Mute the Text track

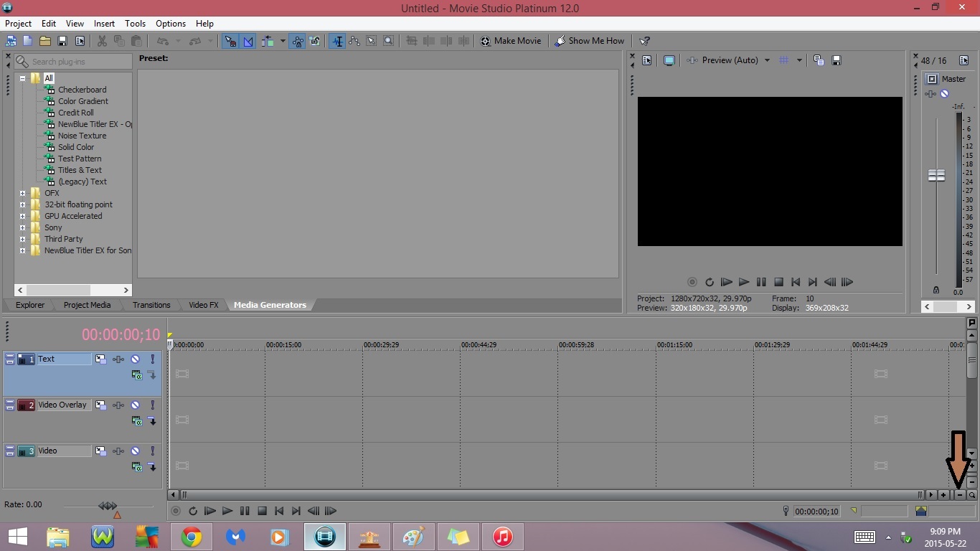(135, 359)
